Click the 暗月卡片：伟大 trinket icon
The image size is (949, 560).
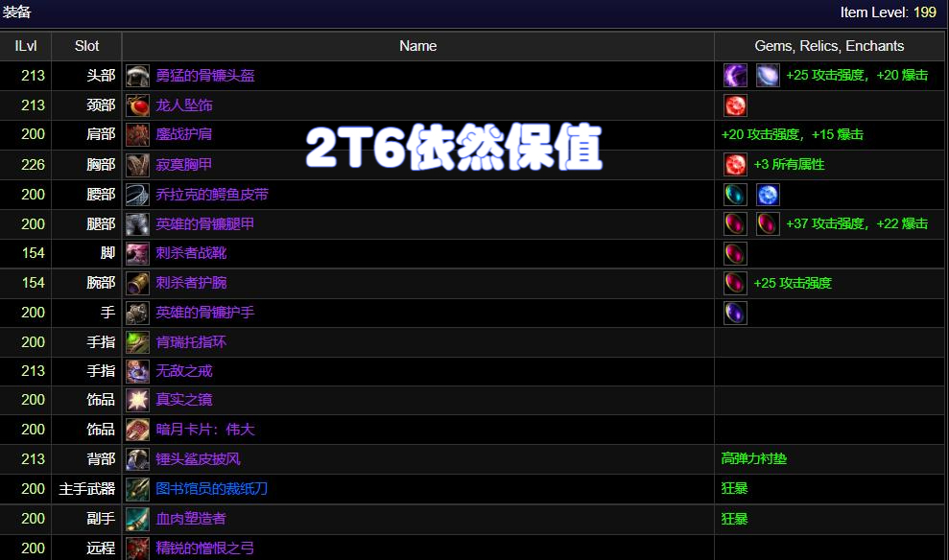click(137, 430)
